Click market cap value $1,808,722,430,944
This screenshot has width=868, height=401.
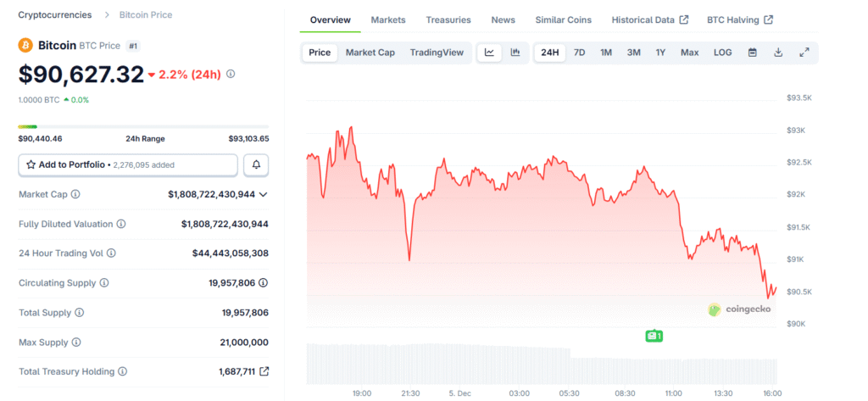[211, 194]
